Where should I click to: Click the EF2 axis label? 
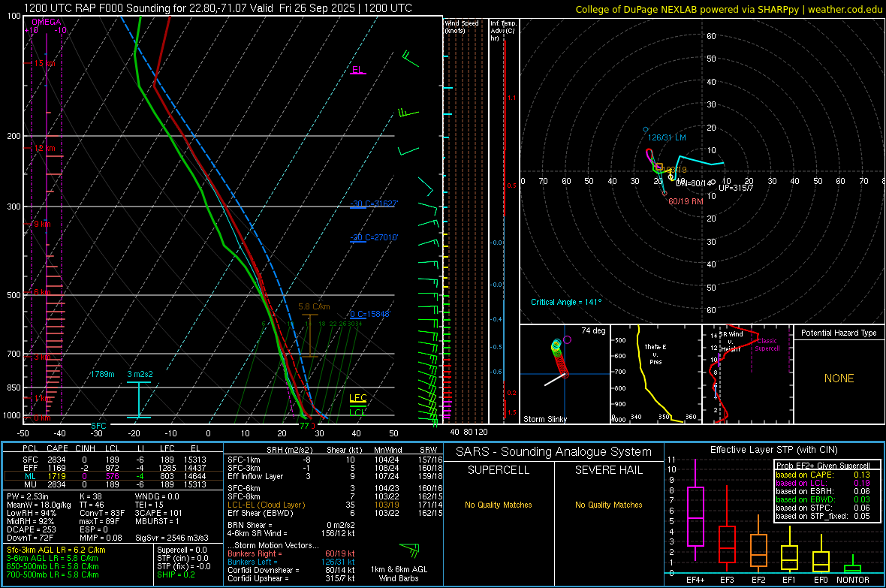coord(758,580)
